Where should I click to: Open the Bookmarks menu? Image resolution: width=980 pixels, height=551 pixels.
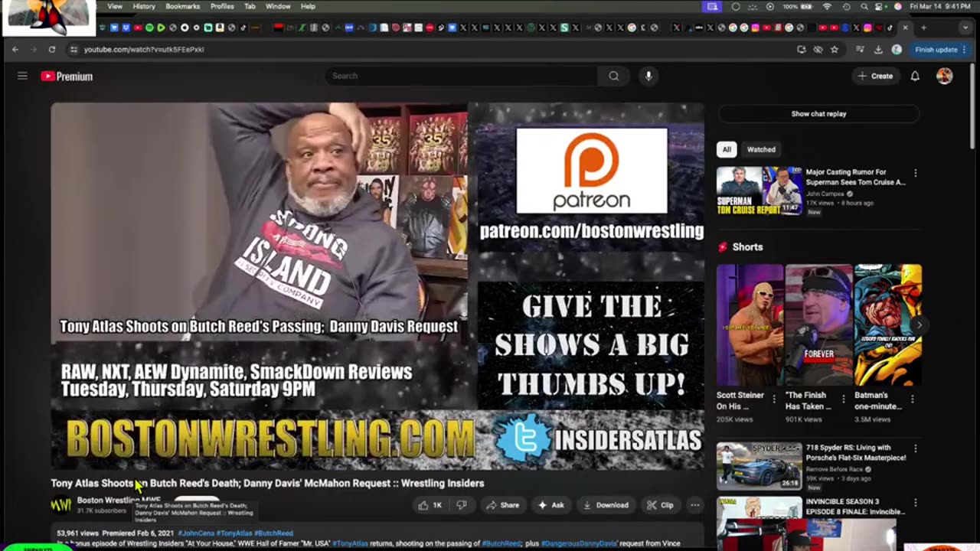(x=182, y=6)
